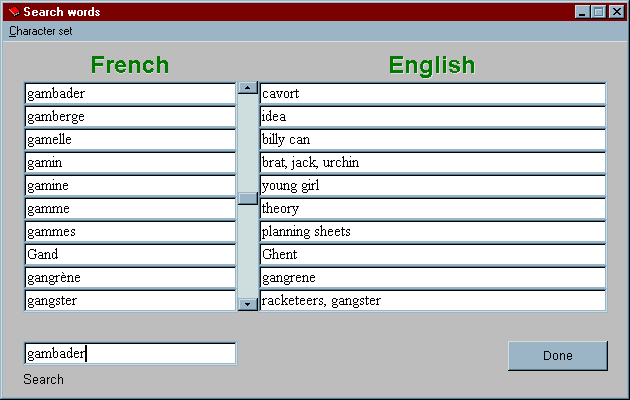Focus the Search input field

pyautogui.click(x=130, y=353)
